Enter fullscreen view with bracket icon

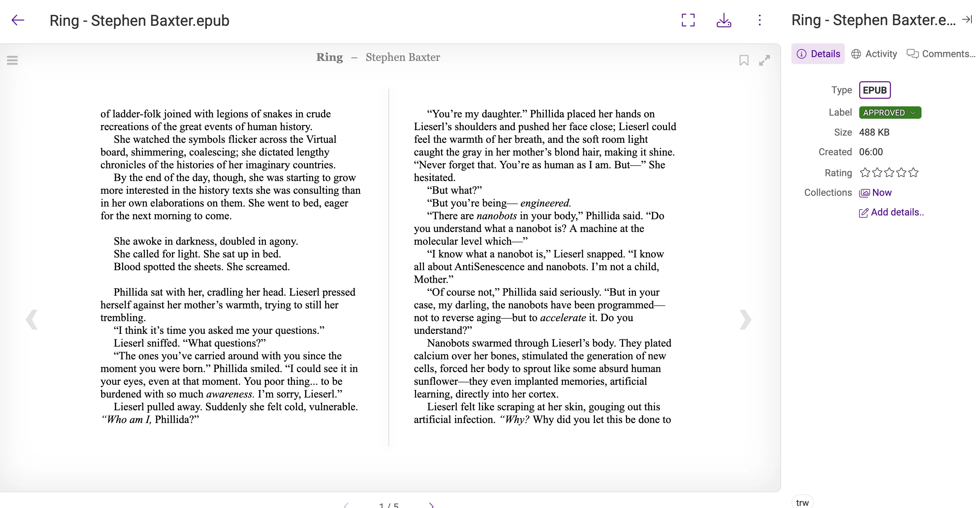[688, 20]
